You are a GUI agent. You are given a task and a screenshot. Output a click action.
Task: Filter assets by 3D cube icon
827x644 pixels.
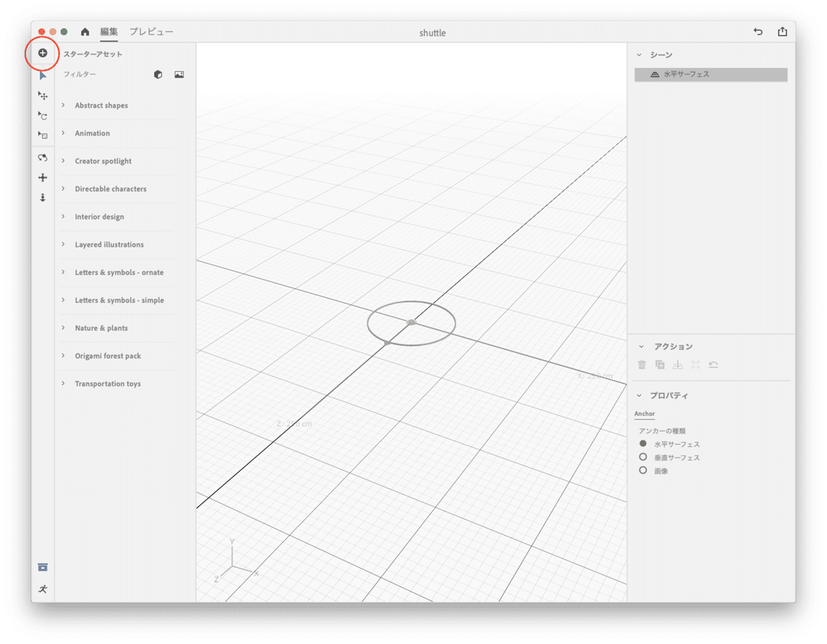coord(159,74)
